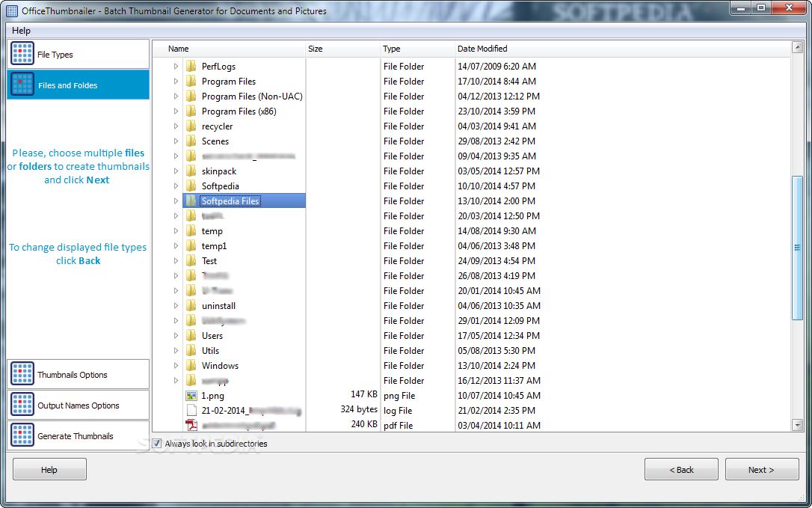Click the skinpack folder icon

(191, 171)
